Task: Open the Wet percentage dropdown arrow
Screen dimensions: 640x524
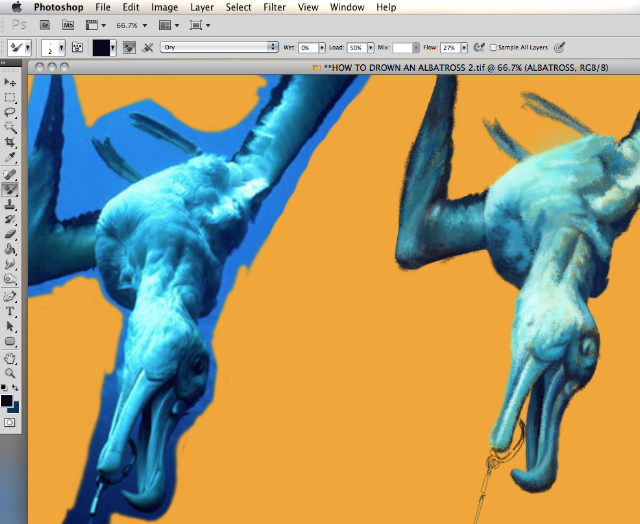Action: click(x=322, y=48)
